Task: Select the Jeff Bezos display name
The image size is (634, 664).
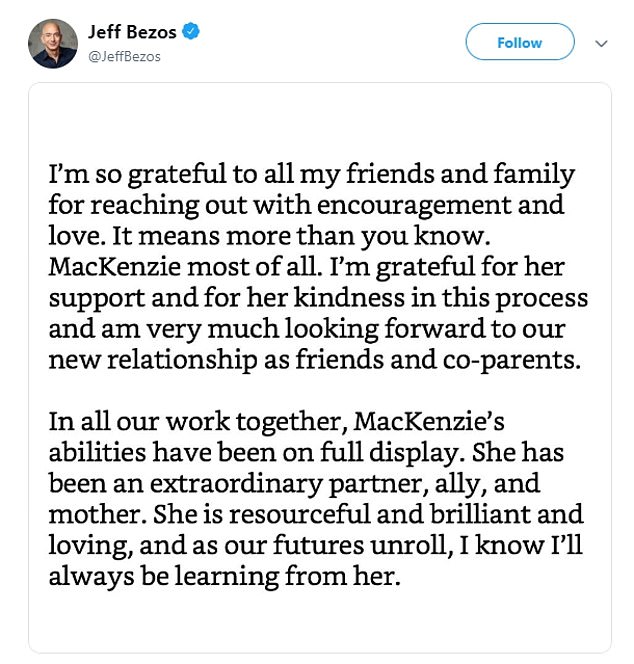Action: (x=132, y=32)
